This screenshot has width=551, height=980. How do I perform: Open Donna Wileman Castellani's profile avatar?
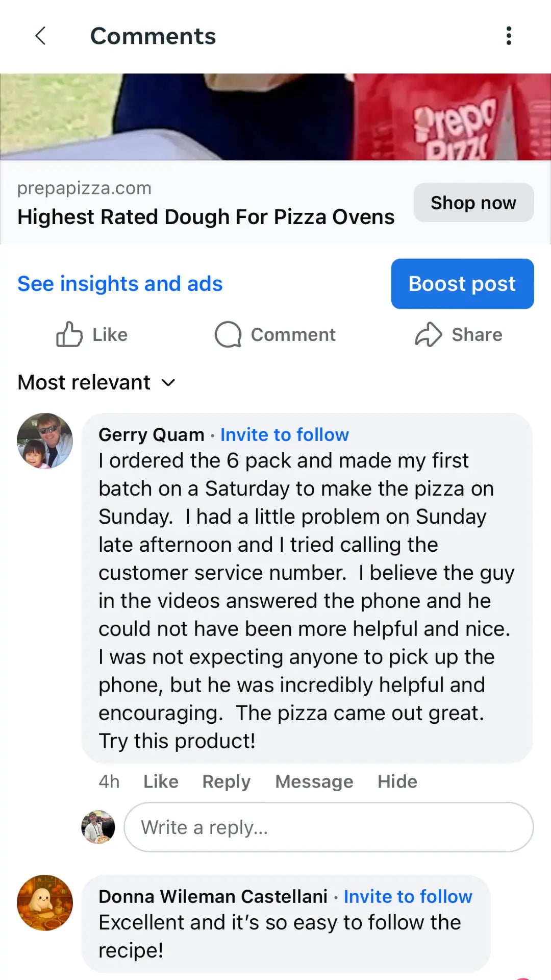[45, 902]
